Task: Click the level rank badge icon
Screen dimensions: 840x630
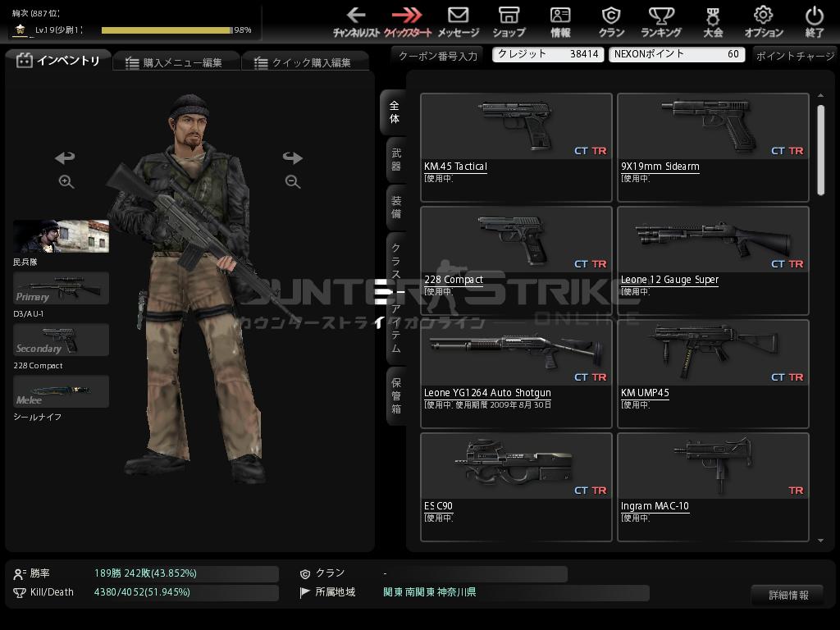Action: point(21,30)
